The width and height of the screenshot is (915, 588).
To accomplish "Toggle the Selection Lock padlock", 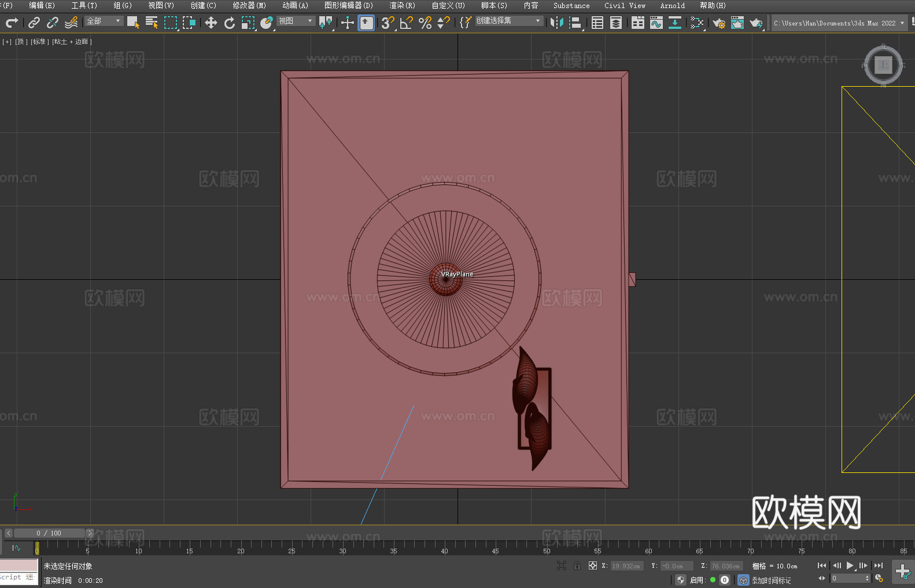I will coord(577,565).
